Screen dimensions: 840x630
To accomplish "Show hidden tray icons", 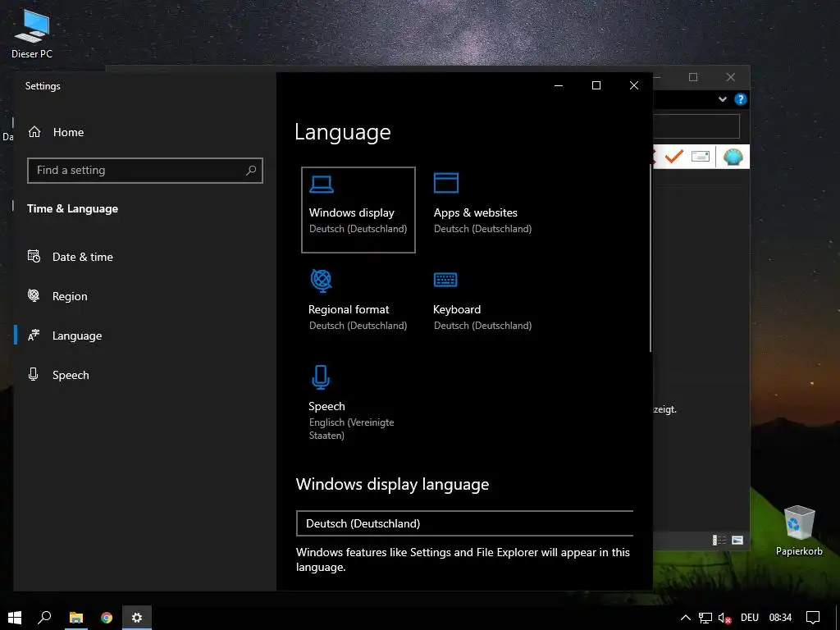I will tap(685, 618).
